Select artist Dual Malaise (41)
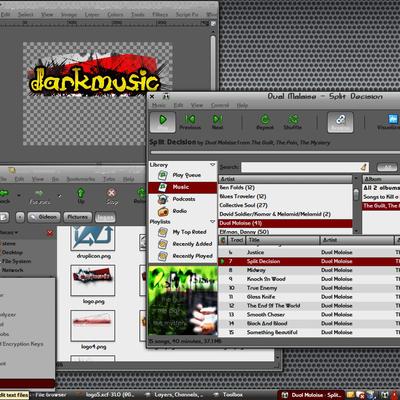 pos(285,223)
